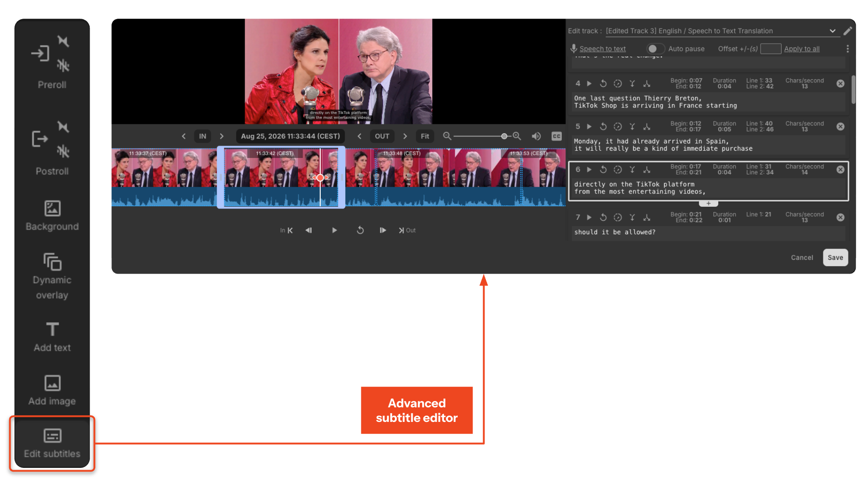Viewport: 868px width, 487px height.
Task: Click the OUT point button
Action: pyautogui.click(x=382, y=136)
